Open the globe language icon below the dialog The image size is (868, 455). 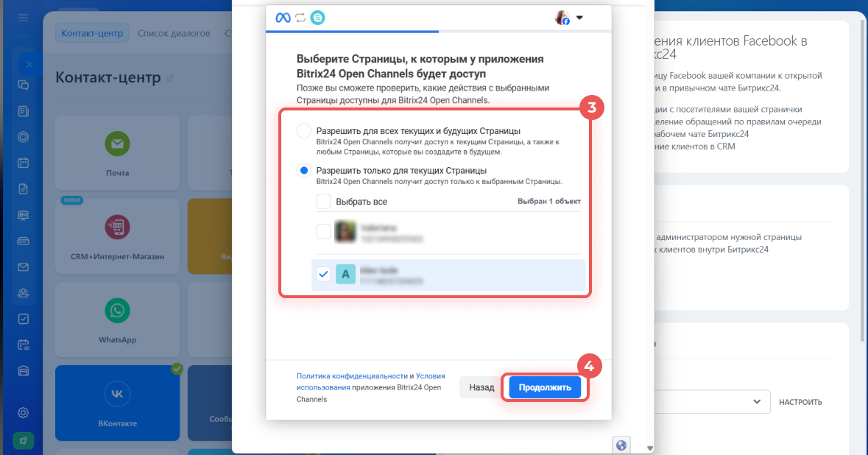point(621,445)
